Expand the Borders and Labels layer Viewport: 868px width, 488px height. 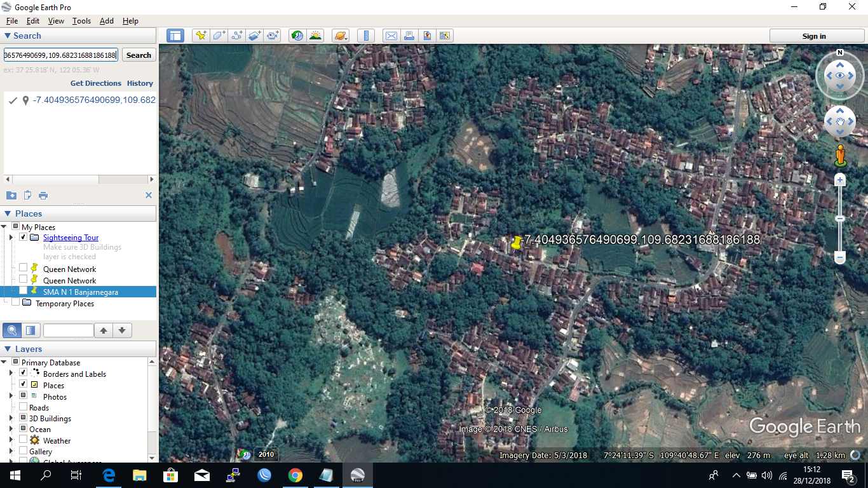pos(11,373)
